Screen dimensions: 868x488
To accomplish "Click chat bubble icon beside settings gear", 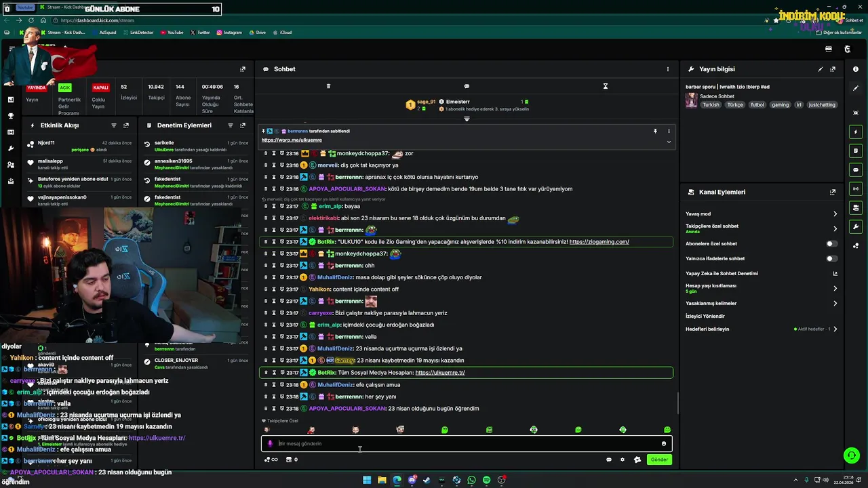I will click(609, 460).
